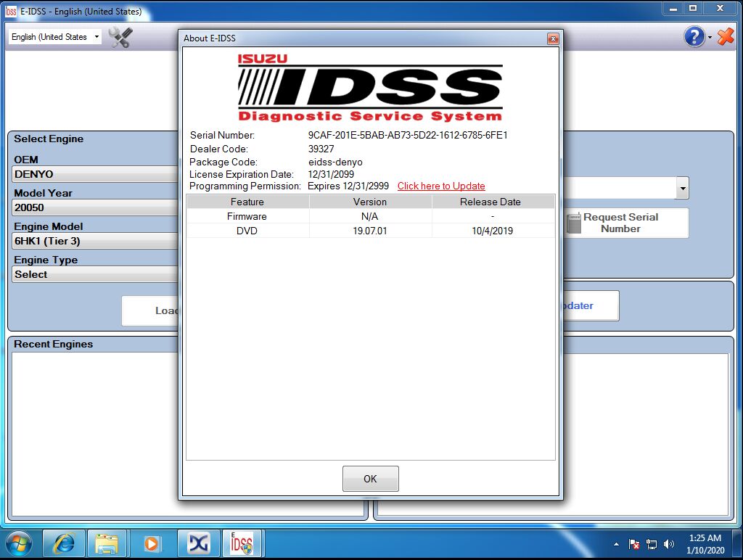Switch to E-IDSS taskbar icon
Viewport: 743px width, 560px height.
click(x=242, y=543)
